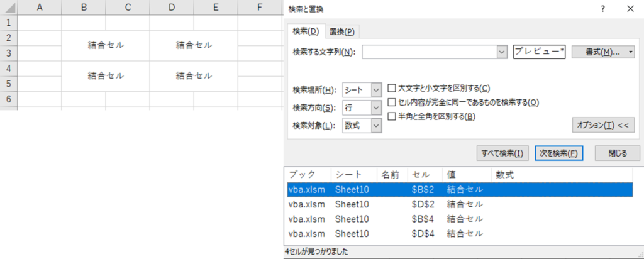644x259 pixels.
Task: Select merged cell 結合セル at B4
Action: click(106, 76)
